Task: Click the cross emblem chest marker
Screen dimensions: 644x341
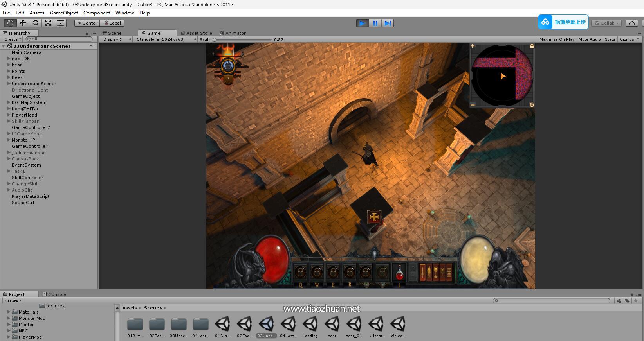Action: coord(374,217)
